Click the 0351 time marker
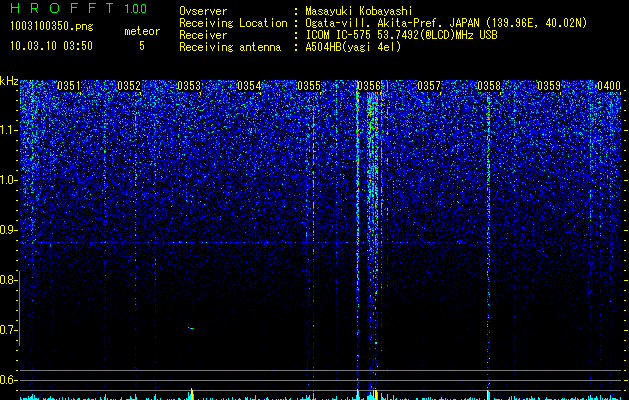The image size is (629, 400). (x=69, y=86)
